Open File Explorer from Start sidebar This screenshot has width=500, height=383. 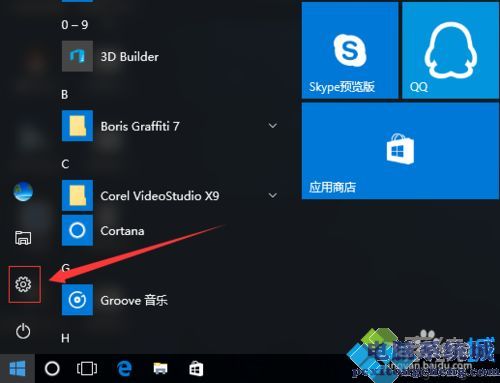23,238
